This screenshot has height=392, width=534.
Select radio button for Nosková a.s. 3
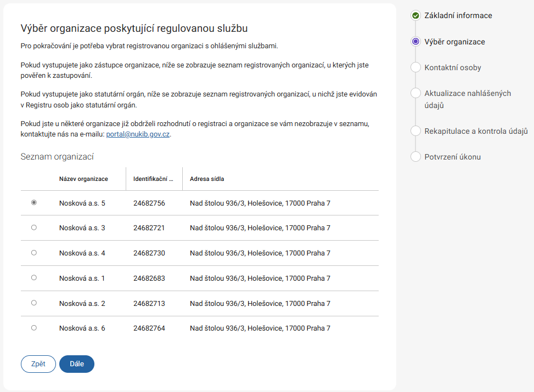[34, 228]
